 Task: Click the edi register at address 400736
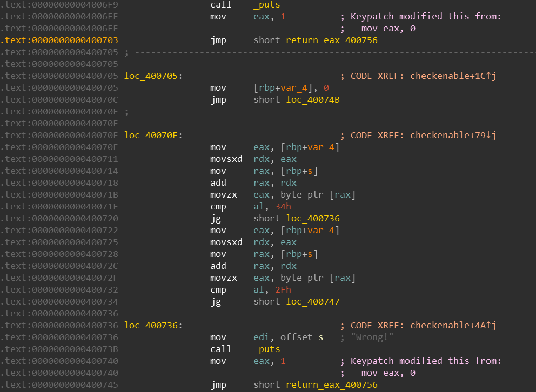coord(261,337)
